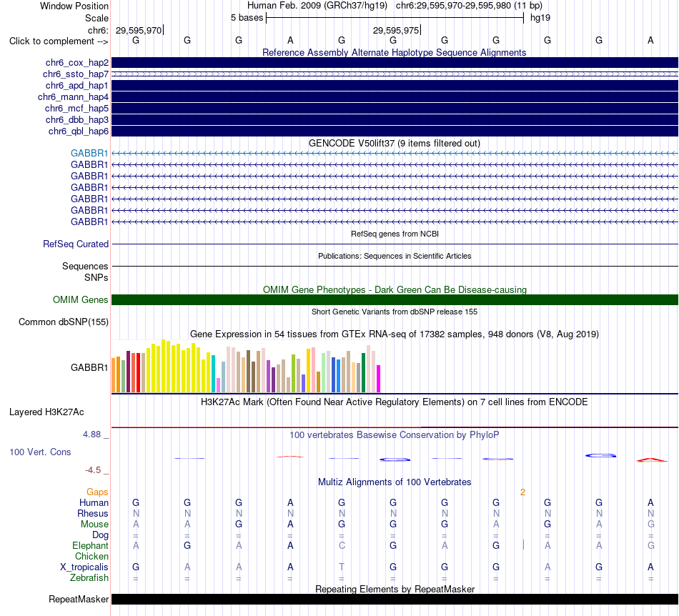This screenshot has width=679, height=616.
Task: Click the chr6_cox_hap2 dark blue alignment bar
Action: click(x=395, y=63)
